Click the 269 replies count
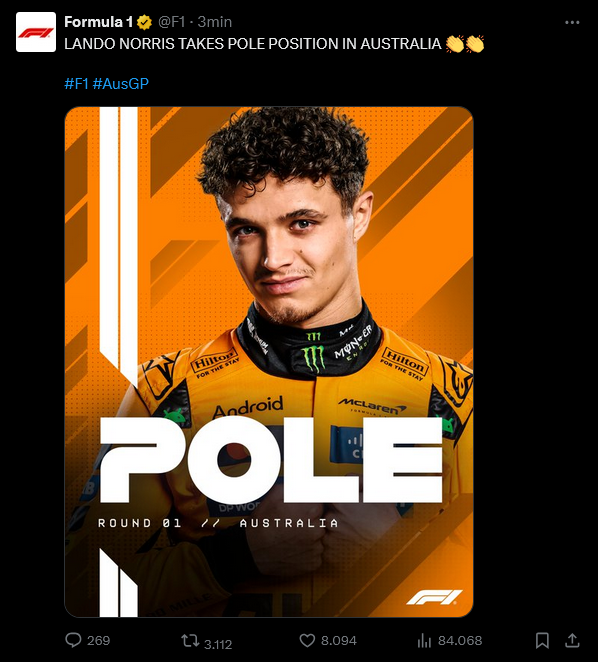The height and width of the screenshot is (662, 598). pyautogui.click(x=98, y=640)
